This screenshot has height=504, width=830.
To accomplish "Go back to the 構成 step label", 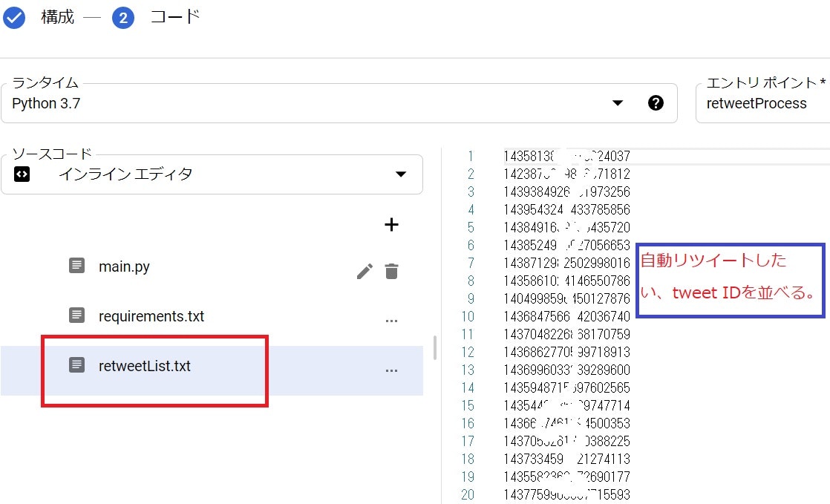I will point(57,17).
